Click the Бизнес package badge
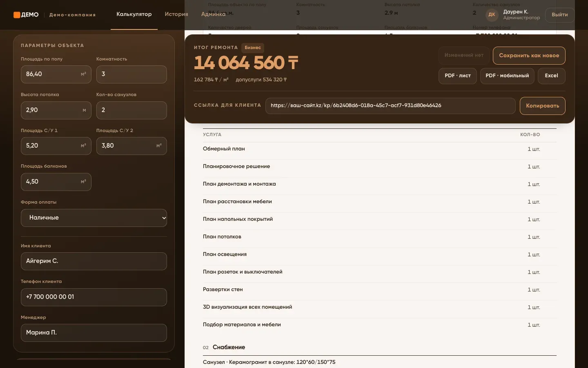 tap(253, 48)
